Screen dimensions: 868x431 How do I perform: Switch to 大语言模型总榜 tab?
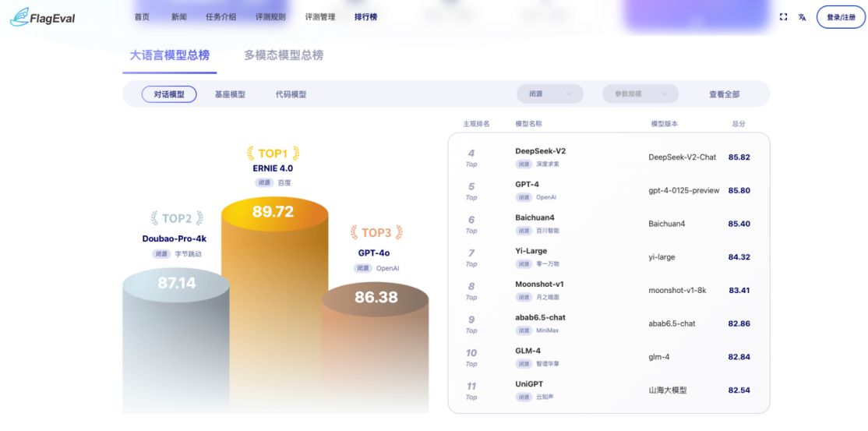point(169,55)
